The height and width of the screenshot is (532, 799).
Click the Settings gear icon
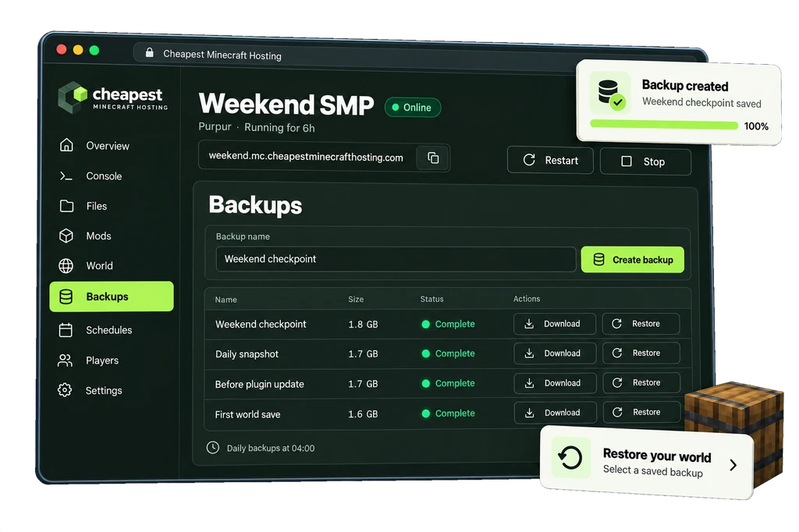65,390
